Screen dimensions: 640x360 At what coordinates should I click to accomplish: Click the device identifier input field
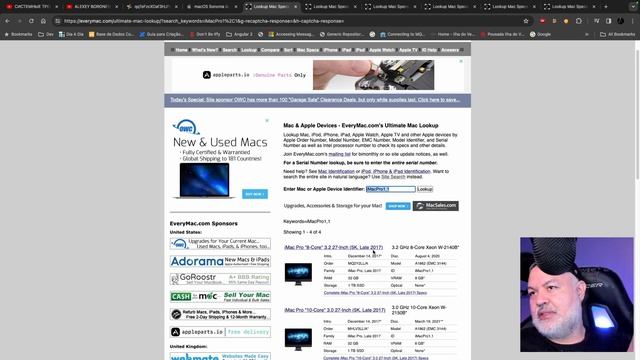pos(391,189)
